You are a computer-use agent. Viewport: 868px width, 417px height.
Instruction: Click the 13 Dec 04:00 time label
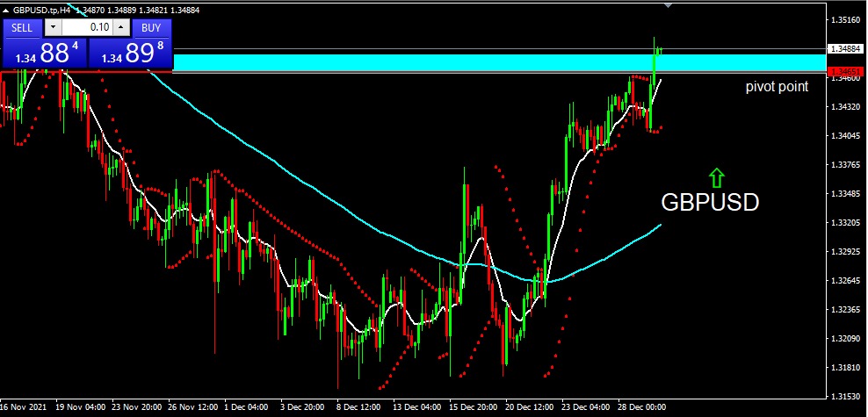click(x=416, y=407)
